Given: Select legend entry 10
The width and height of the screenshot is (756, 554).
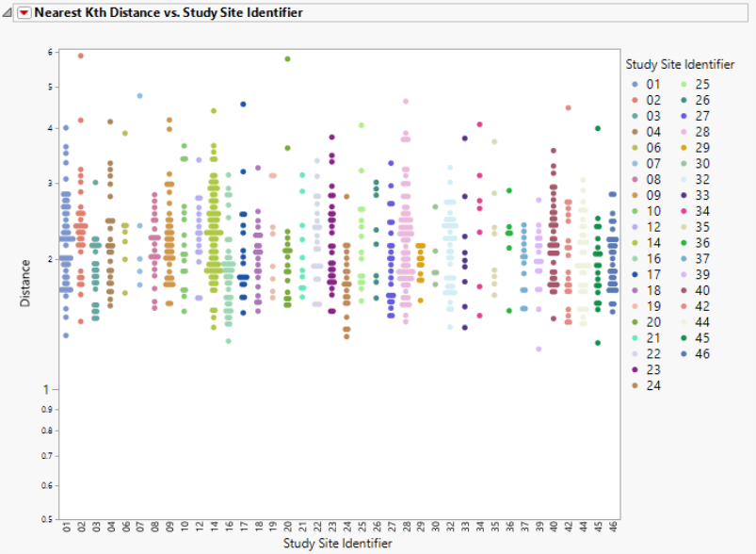Looking at the screenshot, I should click(x=646, y=211).
